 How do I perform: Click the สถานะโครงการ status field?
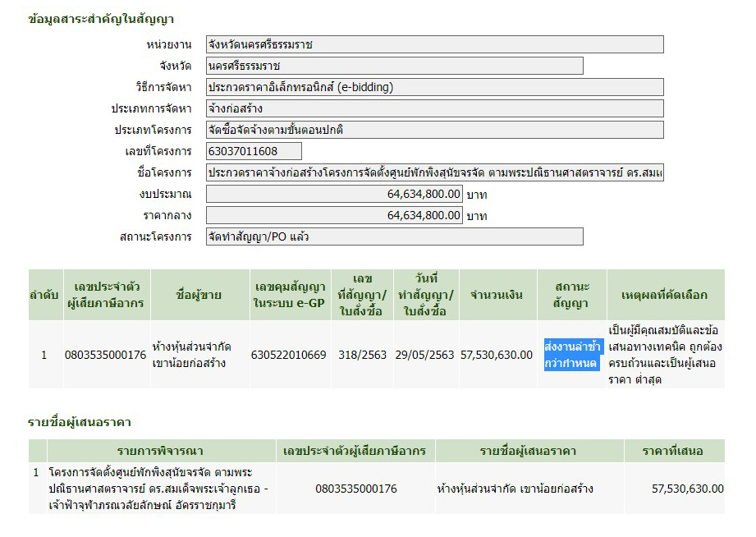[x=394, y=237]
